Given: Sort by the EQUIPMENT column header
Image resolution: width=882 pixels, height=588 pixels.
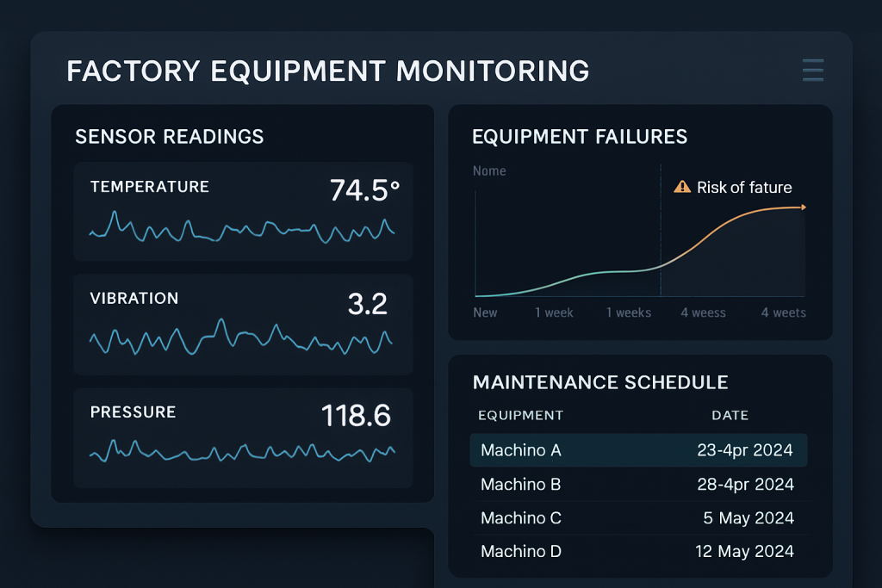Looking at the screenshot, I should tap(520, 416).
